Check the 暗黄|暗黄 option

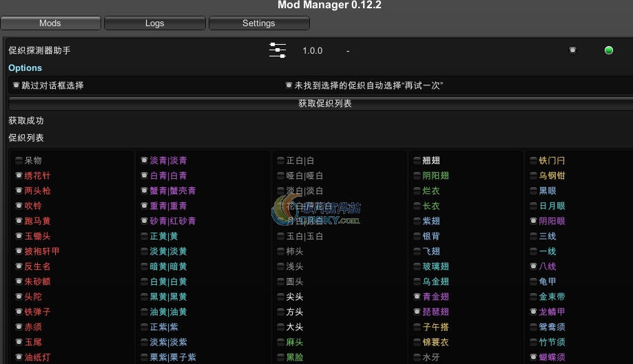tap(144, 266)
